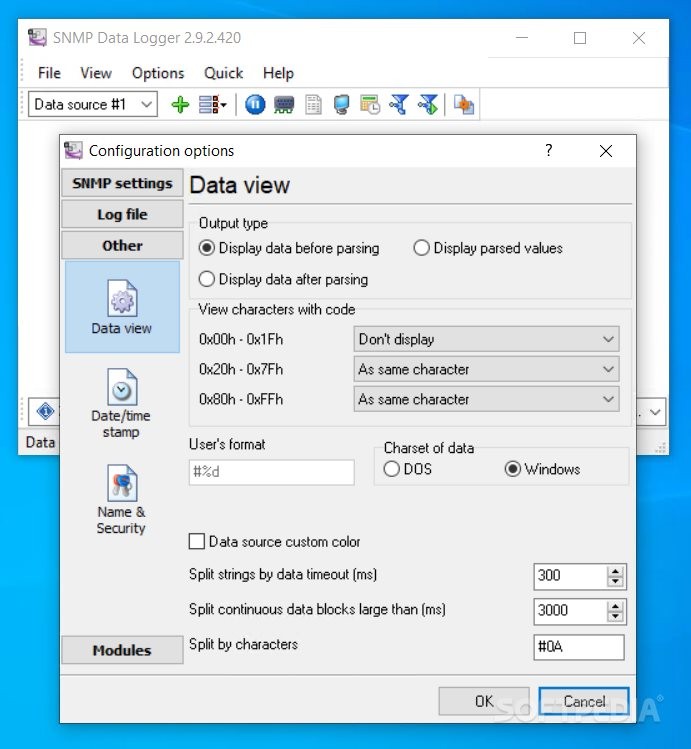Click the blue pause button icon
Image resolution: width=691 pixels, height=749 pixels.
pyautogui.click(x=255, y=104)
